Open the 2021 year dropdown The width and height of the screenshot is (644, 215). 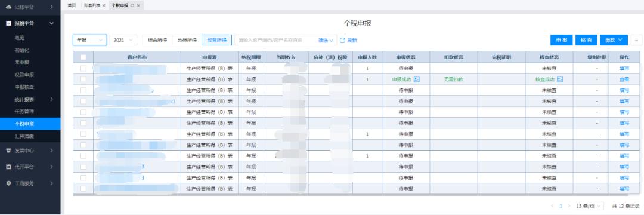click(x=123, y=40)
